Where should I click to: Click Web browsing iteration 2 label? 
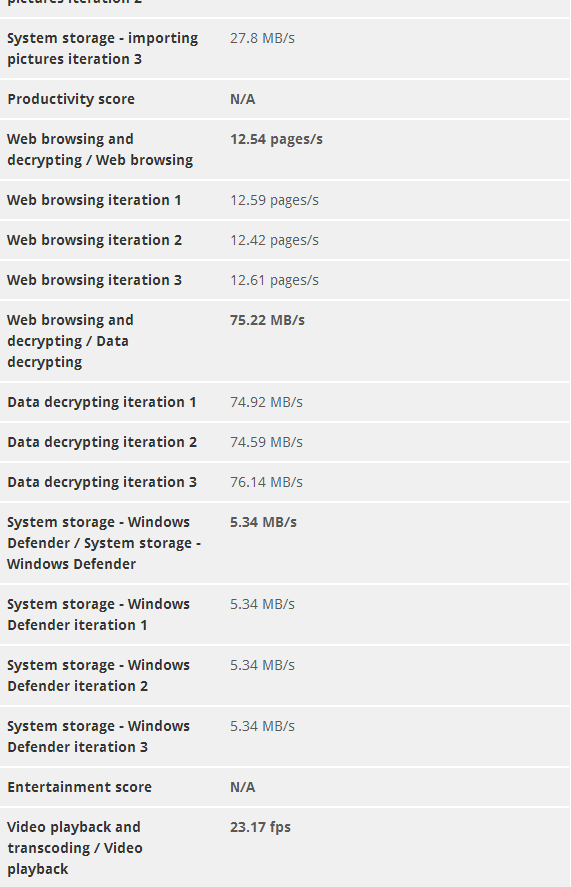click(x=95, y=240)
